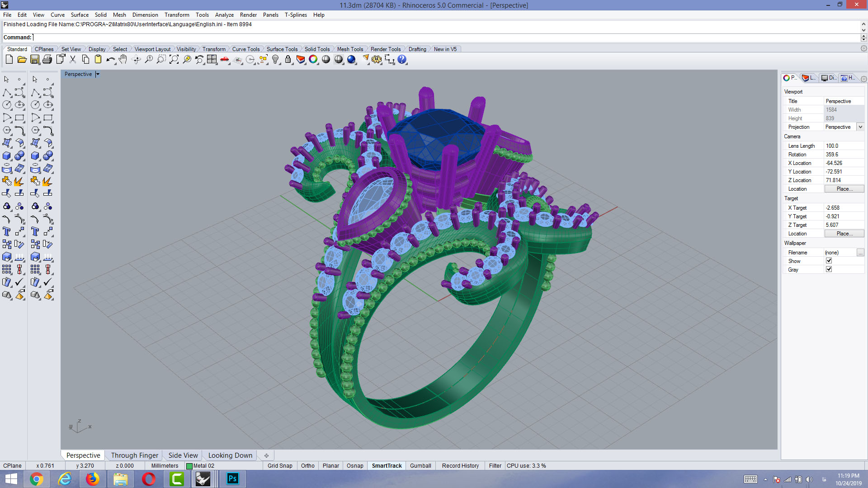Toggle Grid Snap in status bar

[280, 466]
